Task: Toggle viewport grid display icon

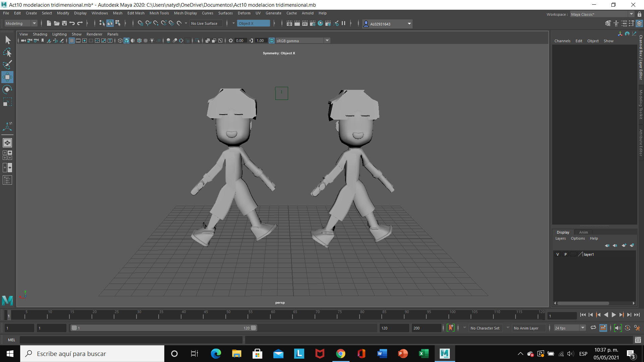Action: click(x=72, y=41)
